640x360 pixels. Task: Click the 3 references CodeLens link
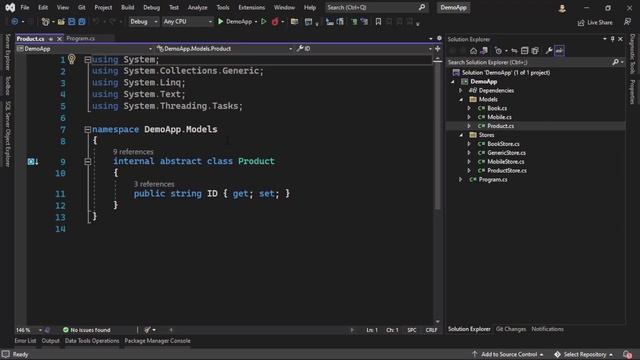point(154,184)
